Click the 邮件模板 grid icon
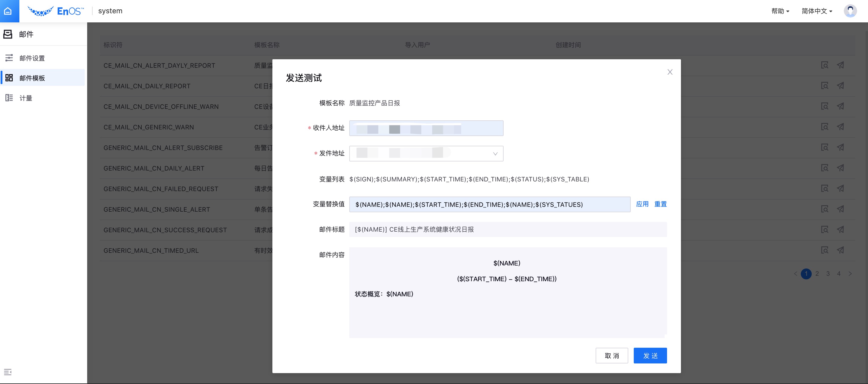The height and width of the screenshot is (384, 868). coord(9,77)
